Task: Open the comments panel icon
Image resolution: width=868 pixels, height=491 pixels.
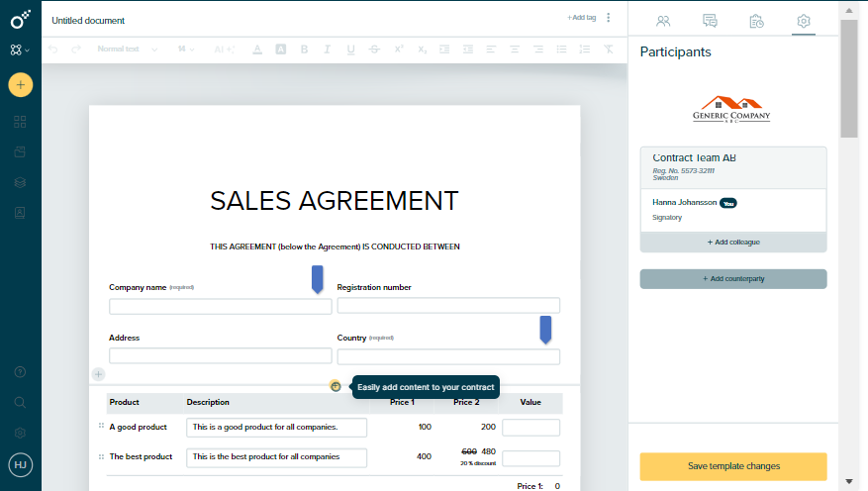Action: click(710, 20)
